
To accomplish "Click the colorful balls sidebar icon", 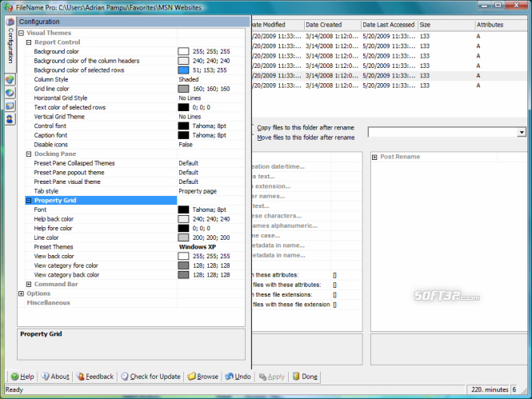I will point(10,80).
